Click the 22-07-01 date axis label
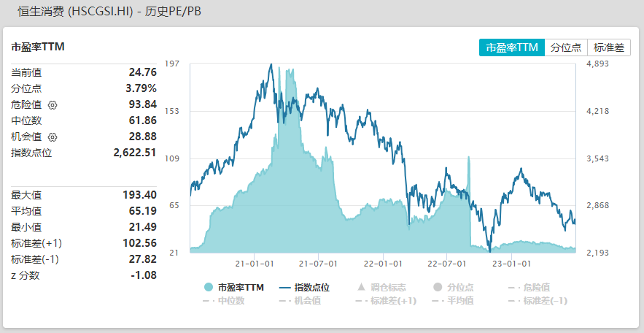 pyautogui.click(x=447, y=264)
